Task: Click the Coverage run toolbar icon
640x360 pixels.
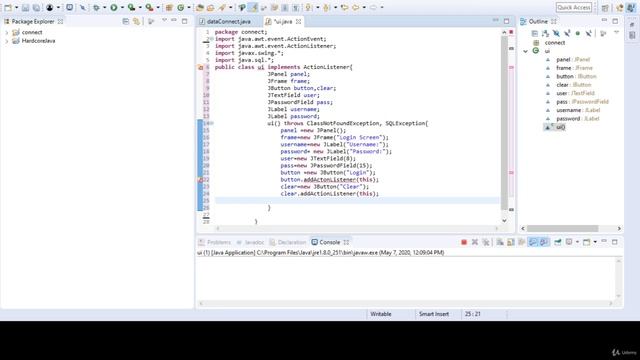Action: tap(131, 7)
